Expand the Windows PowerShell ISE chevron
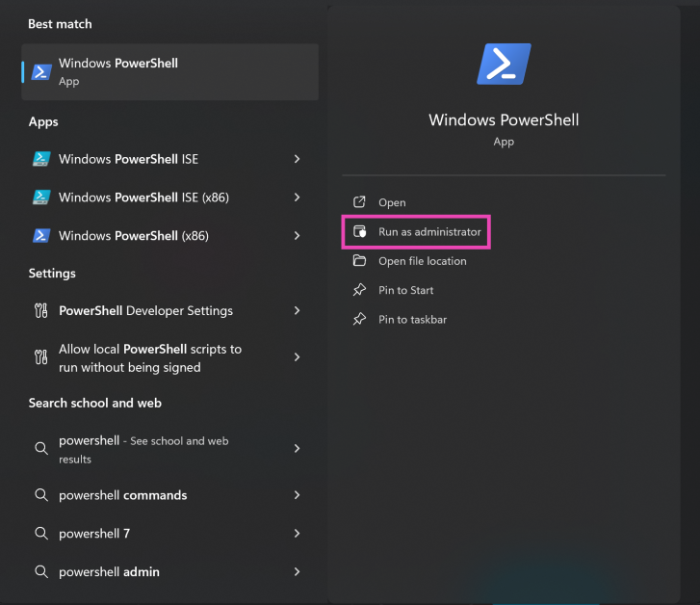 pos(297,159)
